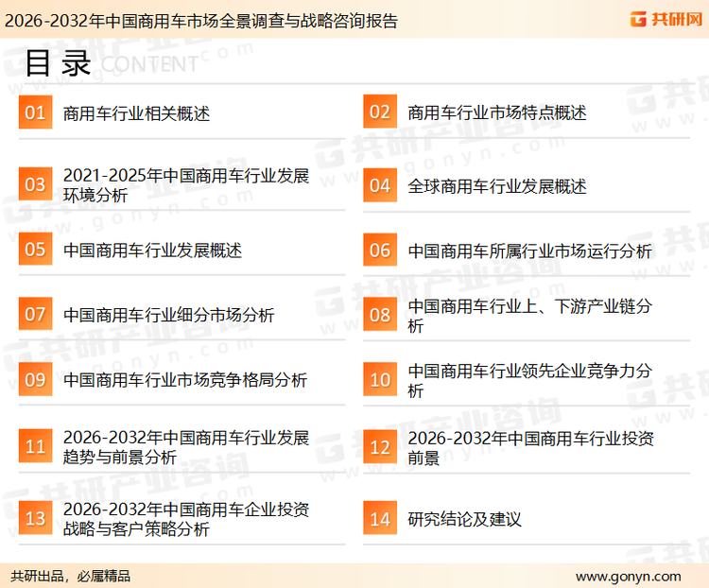
Task: Open chapter 2021-2025年中国商用车行业发展环境分析
Action: 186,185
